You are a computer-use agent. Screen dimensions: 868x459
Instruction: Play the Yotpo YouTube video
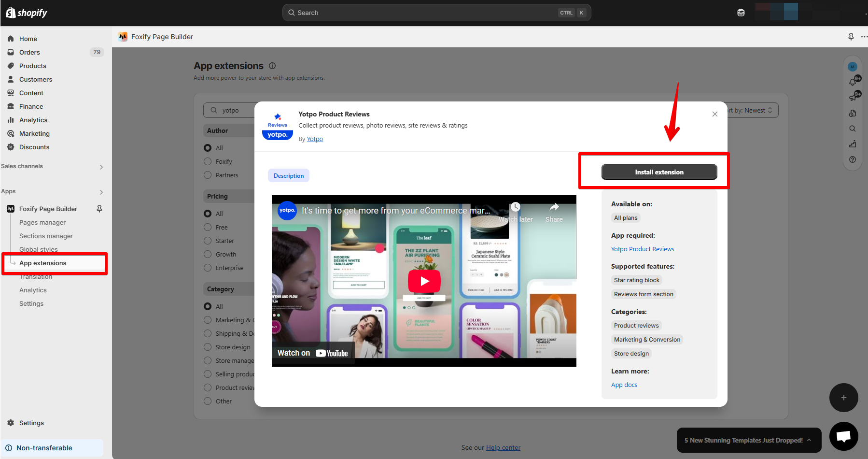pyautogui.click(x=424, y=281)
